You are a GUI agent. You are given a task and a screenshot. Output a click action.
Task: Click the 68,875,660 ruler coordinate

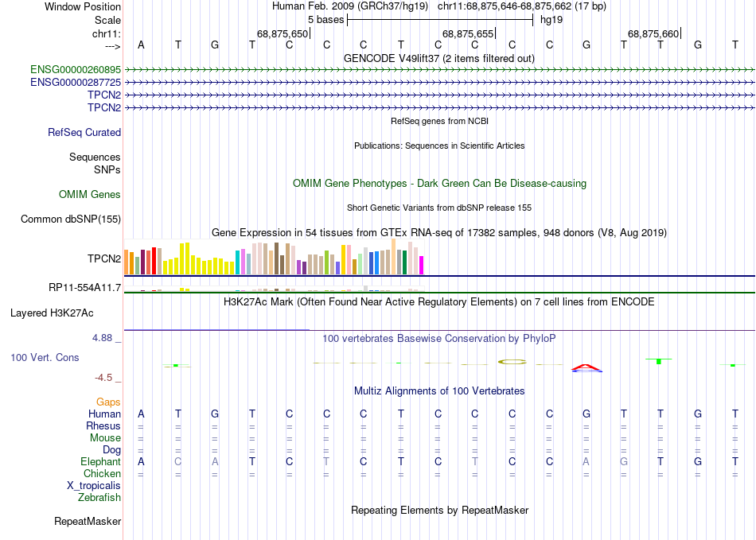[x=653, y=33]
